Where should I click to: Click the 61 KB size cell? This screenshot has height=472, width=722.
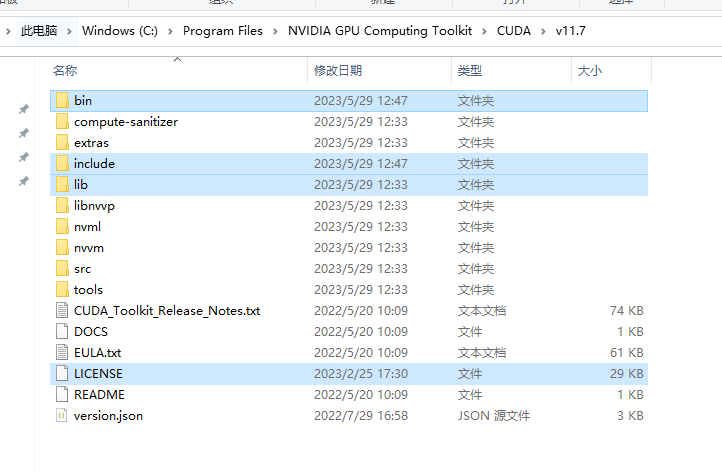click(x=627, y=353)
